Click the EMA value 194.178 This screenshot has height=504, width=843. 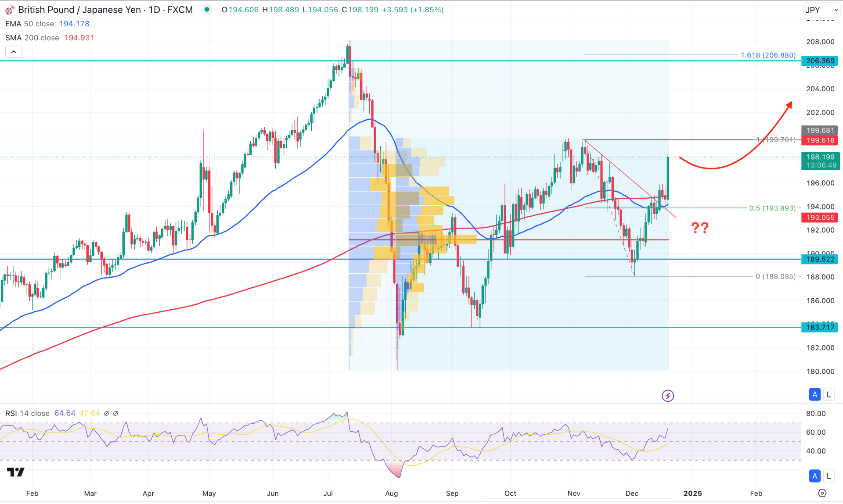pyautogui.click(x=74, y=24)
